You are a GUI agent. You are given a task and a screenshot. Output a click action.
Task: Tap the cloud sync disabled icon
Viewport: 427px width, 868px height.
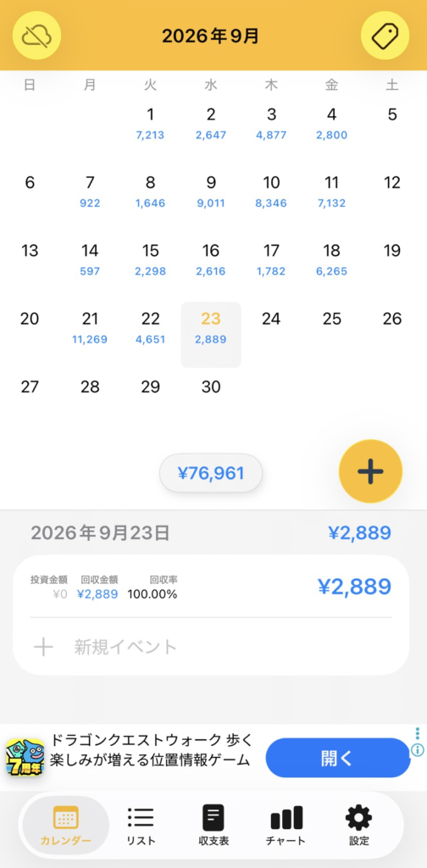point(36,36)
